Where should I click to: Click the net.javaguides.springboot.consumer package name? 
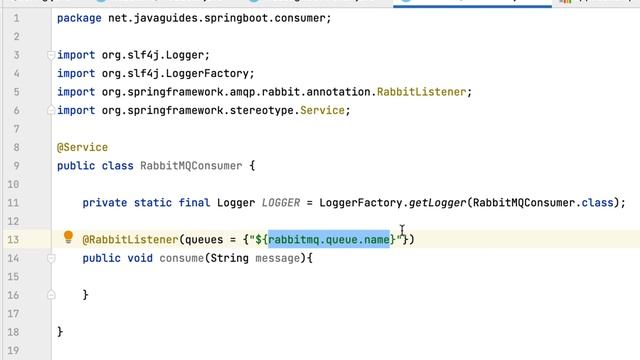217,18
